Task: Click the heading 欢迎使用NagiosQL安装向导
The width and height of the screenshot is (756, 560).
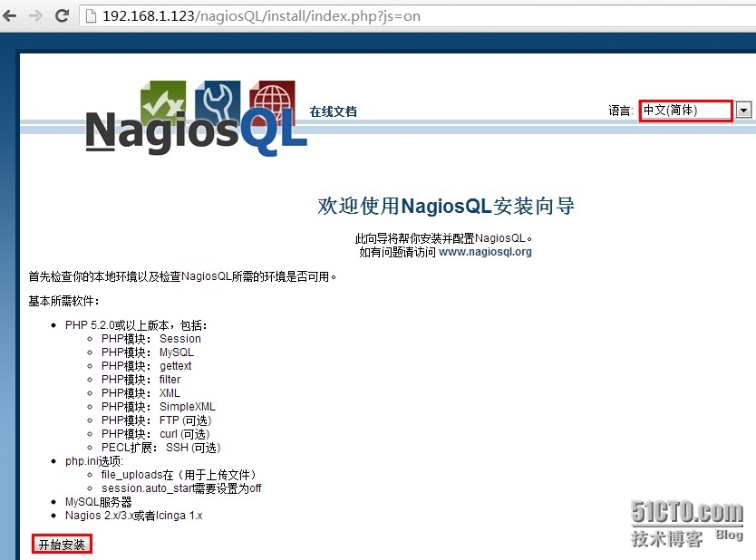Action: [446, 206]
